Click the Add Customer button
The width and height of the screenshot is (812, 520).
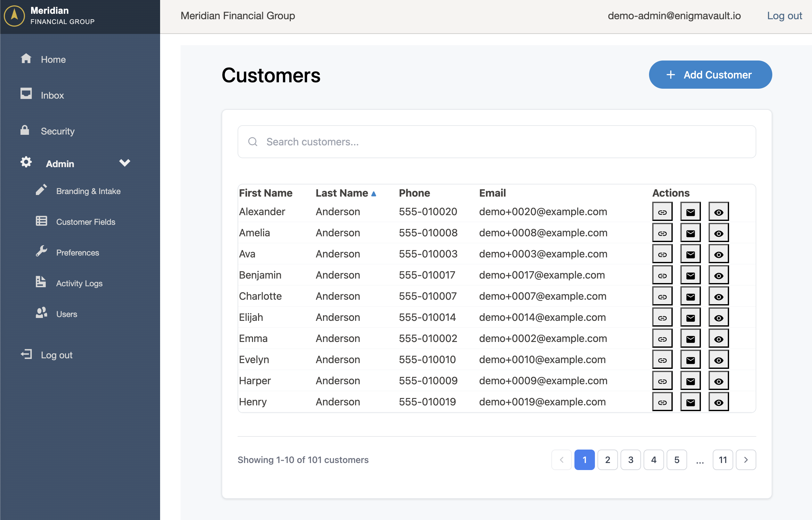tap(710, 75)
